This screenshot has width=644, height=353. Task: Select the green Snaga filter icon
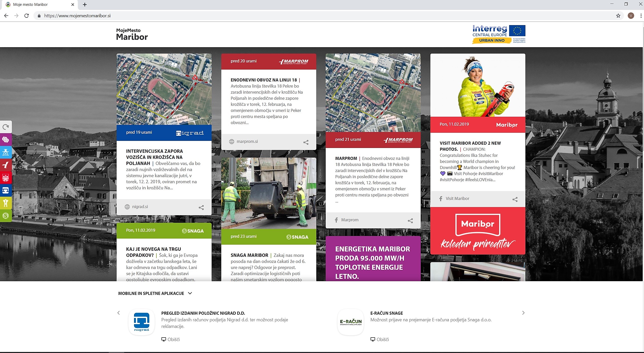click(6, 216)
